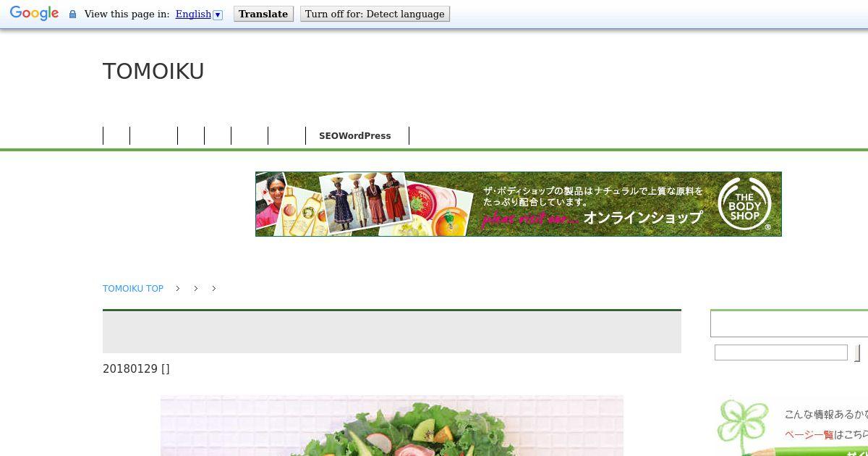Click The Body Shop round logo
The image size is (868, 456).
click(744, 204)
